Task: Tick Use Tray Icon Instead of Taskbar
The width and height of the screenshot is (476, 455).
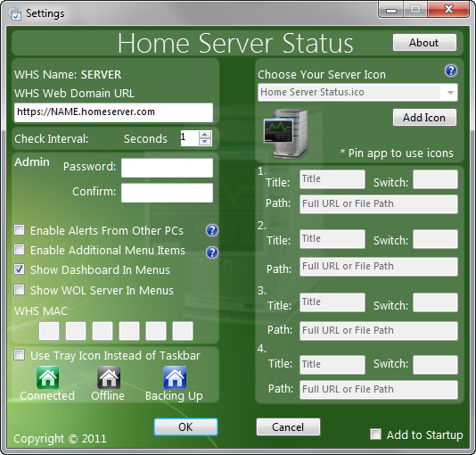Action: coord(20,355)
